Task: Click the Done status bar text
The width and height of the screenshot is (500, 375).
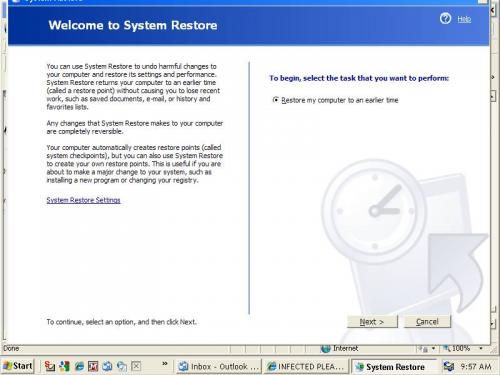Action: tap(11, 348)
